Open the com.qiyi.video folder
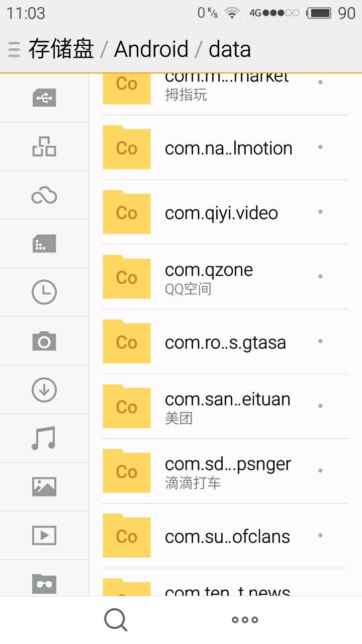 pyautogui.click(x=221, y=213)
